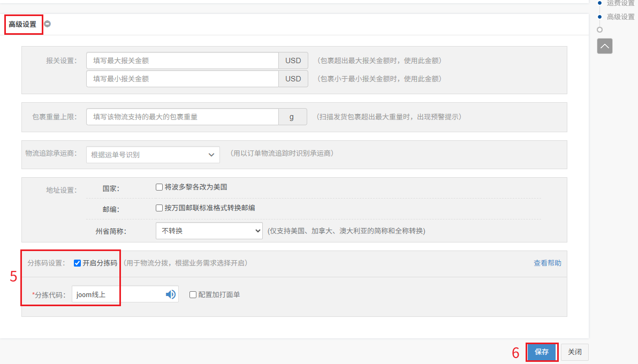Uncheck the 开启分拣码 checkbox
The height and width of the screenshot is (364, 638).
tap(78, 263)
